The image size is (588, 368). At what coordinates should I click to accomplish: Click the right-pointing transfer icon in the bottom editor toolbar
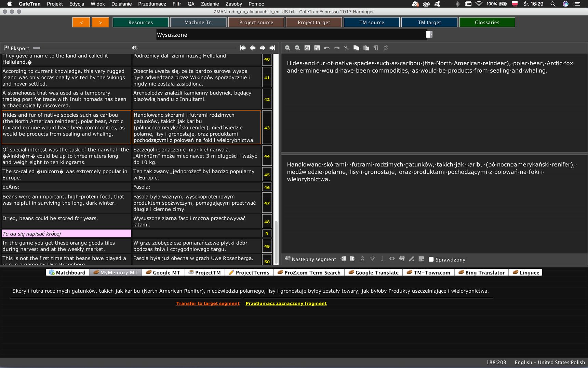click(352, 259)
